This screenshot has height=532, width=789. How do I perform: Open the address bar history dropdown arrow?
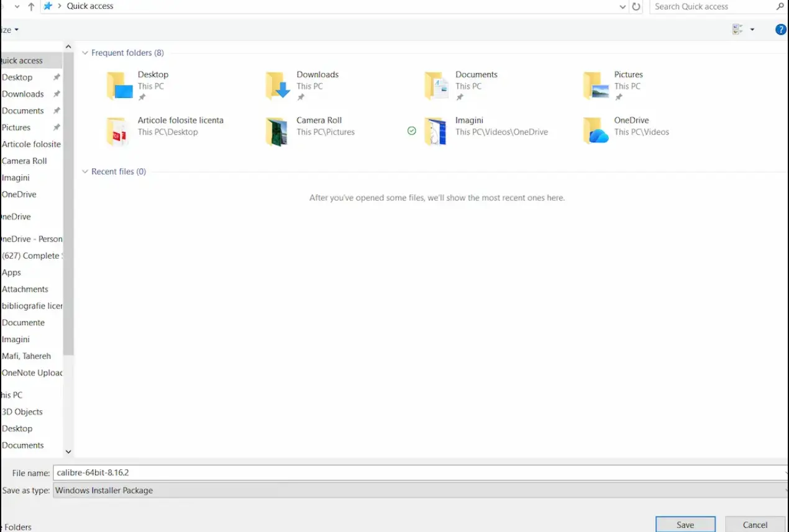623,7
